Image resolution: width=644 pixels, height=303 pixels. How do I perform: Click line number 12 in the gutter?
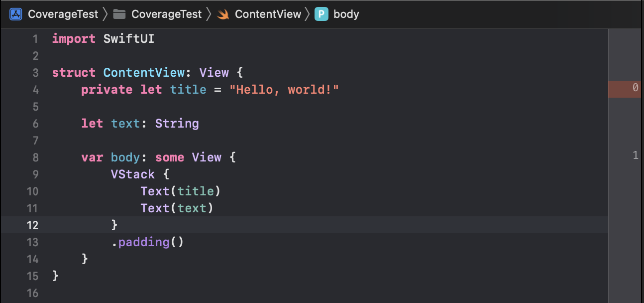[32, 225]
